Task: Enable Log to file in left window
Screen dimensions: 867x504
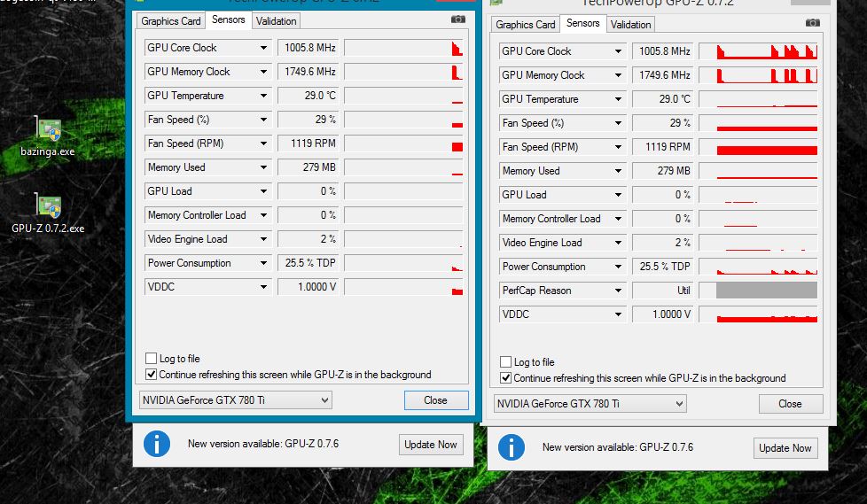Action: click(151, 358)
